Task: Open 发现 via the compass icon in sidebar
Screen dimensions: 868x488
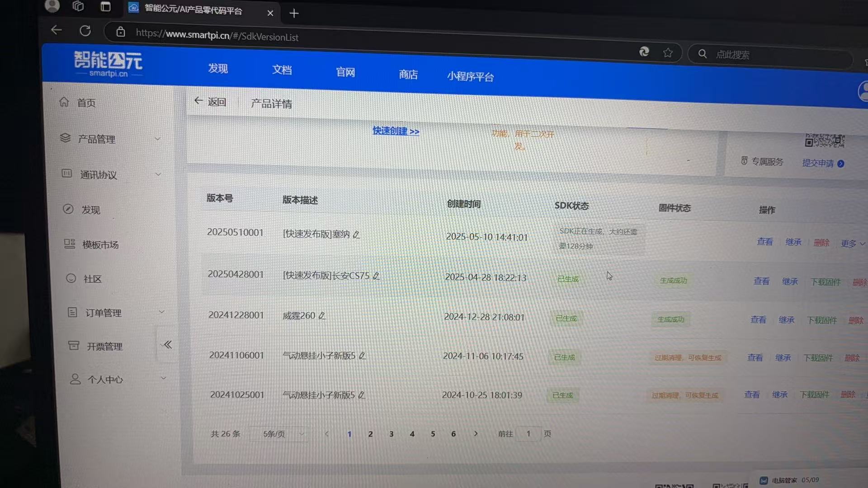Action: tap(68, 209)
